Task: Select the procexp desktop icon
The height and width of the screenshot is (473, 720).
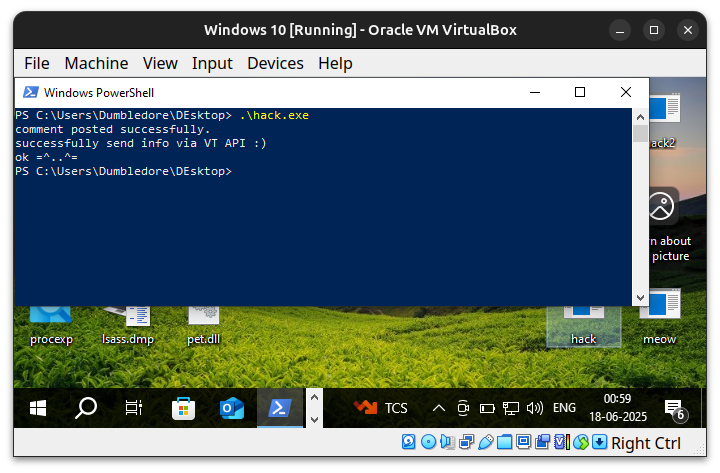Action: coord(51,326)
